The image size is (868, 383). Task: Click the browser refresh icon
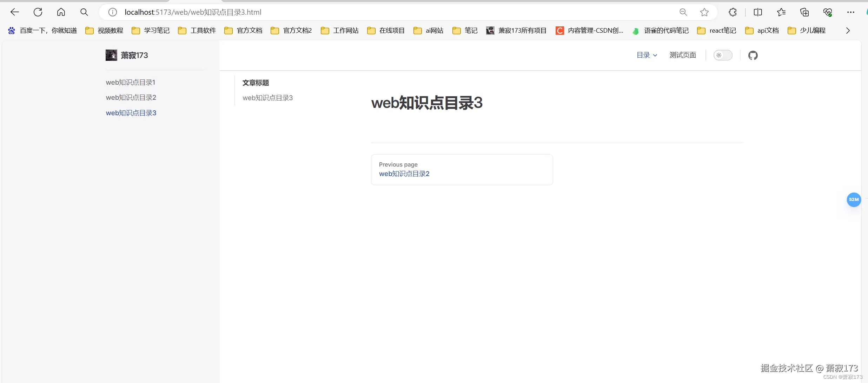click(38, 12)
